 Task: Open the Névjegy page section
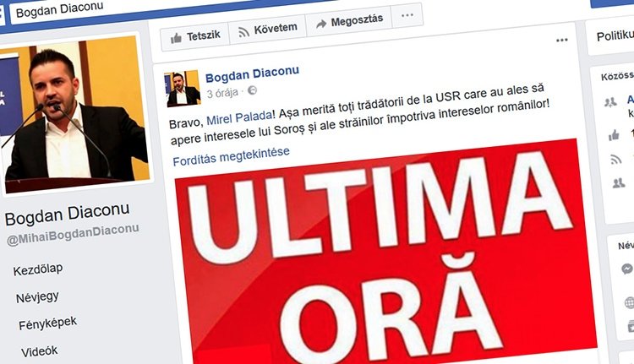pos(37,297)
